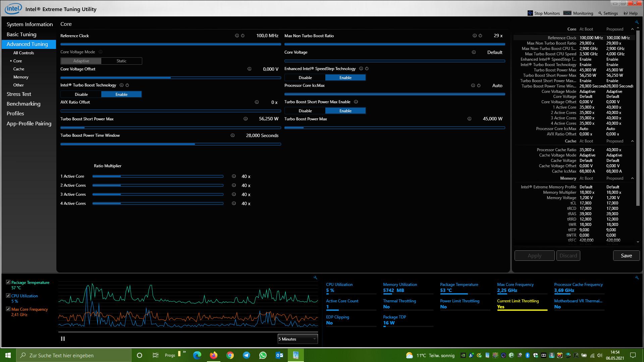Enable Intel Turbo Boost Technology

(121, 95)
